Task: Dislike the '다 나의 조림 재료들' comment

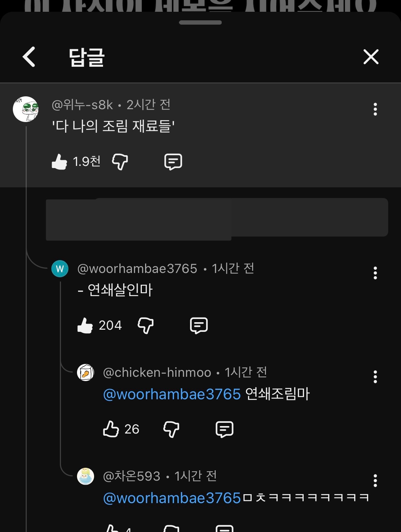Action: (120, 162)
